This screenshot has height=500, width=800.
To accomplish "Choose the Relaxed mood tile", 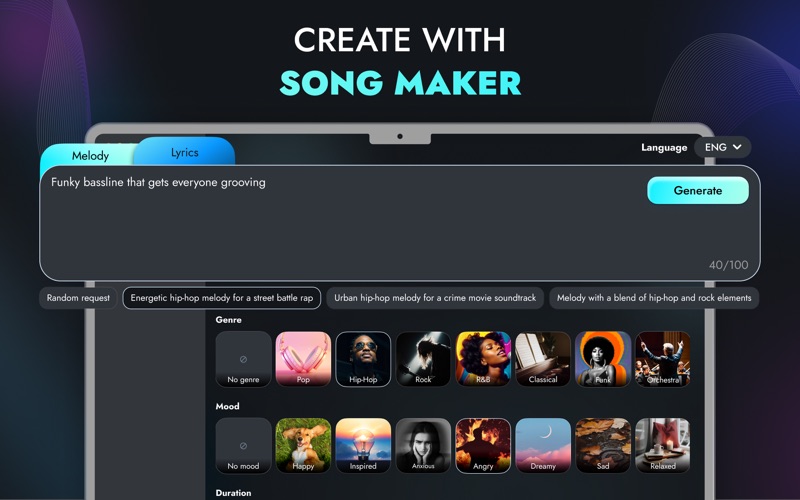I will (663, 446).
